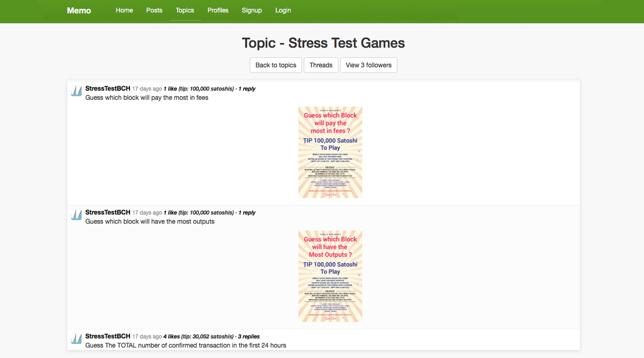Open the 'most in fees' poster image
This screenshot has width=644, height=358.
pyautogui.click(x=330, y=152)
